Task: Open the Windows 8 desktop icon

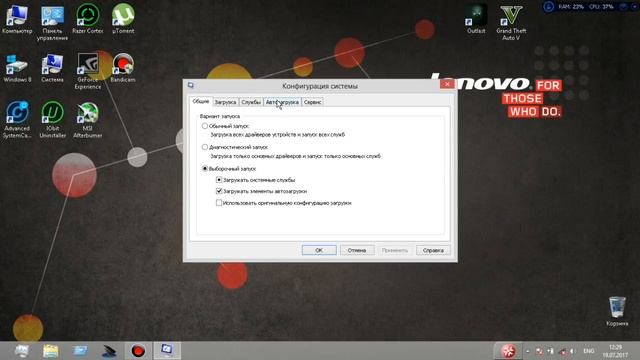Action: 17,68
